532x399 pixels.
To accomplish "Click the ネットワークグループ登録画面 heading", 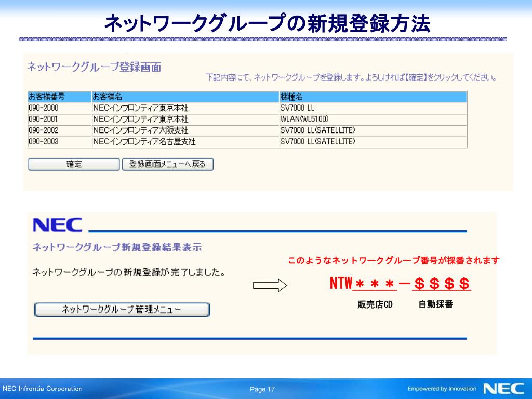I will 94,67.
